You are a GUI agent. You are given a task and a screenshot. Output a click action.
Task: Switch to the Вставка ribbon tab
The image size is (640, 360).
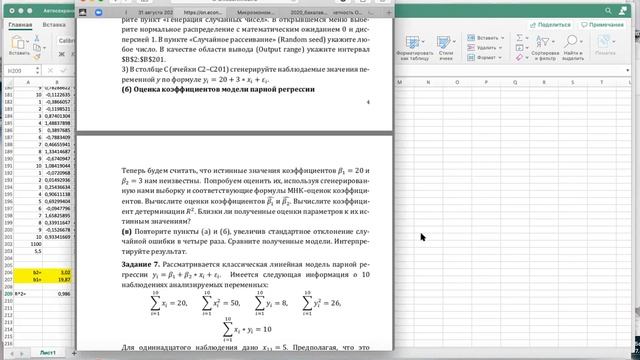(54, 25)
